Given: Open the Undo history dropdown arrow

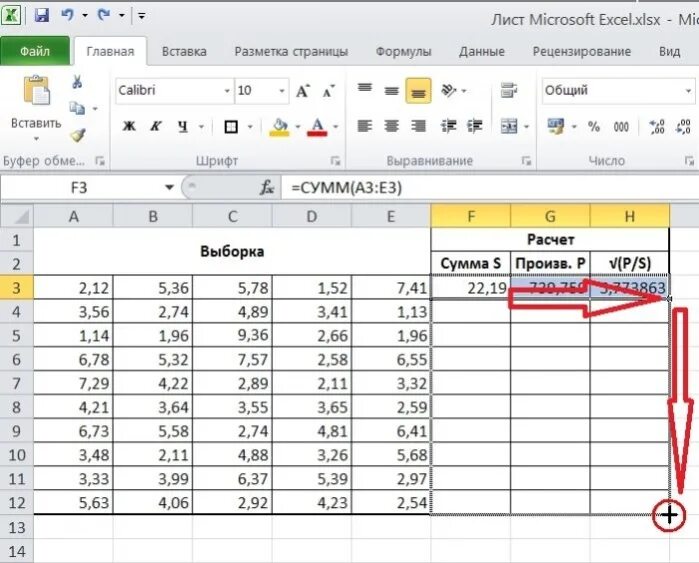Looking at the screenshot, I should 85,16.
